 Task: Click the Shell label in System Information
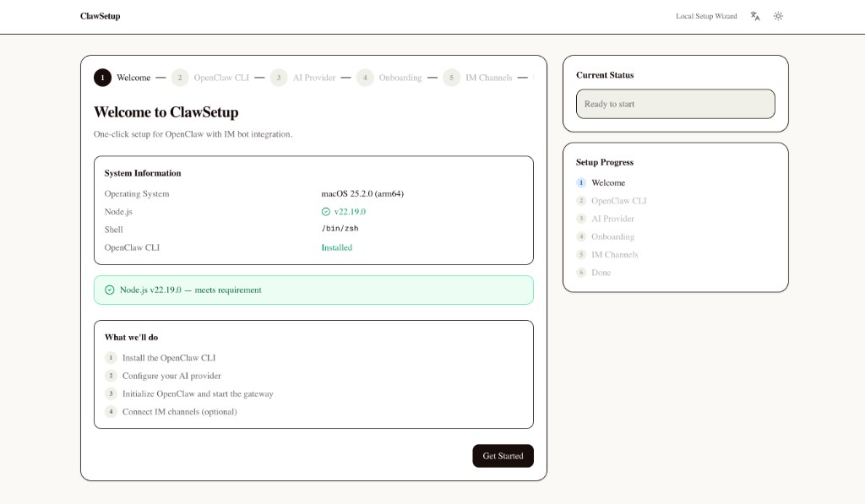[x=114, y=230]
